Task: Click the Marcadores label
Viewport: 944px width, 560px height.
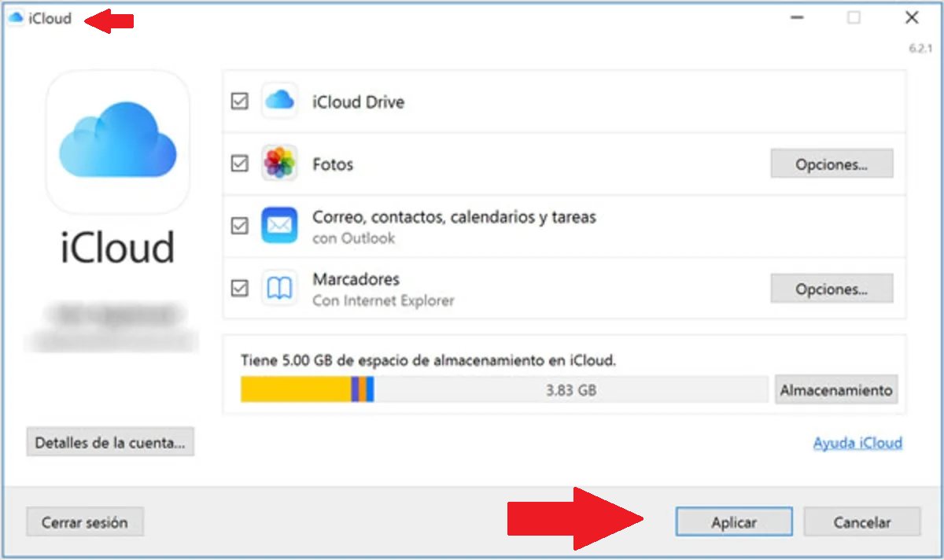Action: click(356, 279)
